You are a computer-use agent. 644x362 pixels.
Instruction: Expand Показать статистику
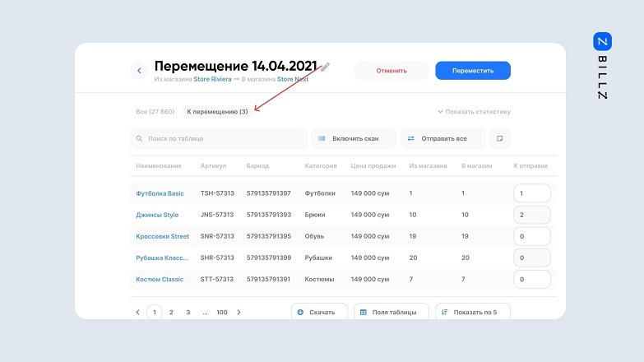tap(474, 112)
